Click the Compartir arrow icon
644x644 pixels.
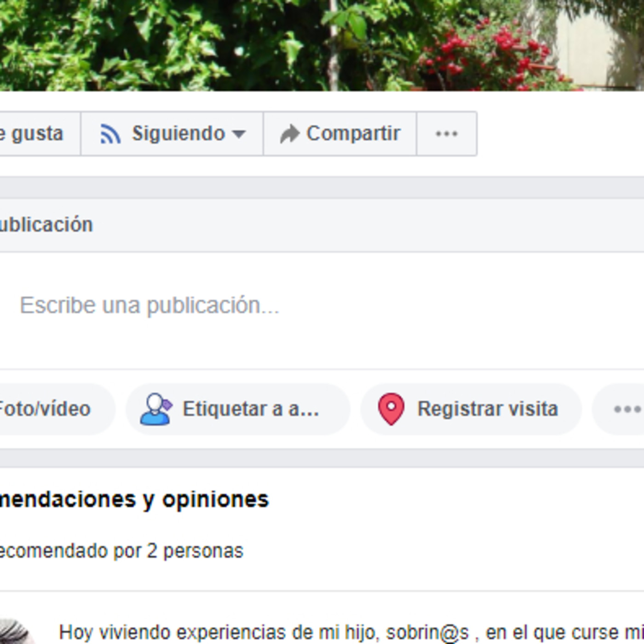[289, 134]
